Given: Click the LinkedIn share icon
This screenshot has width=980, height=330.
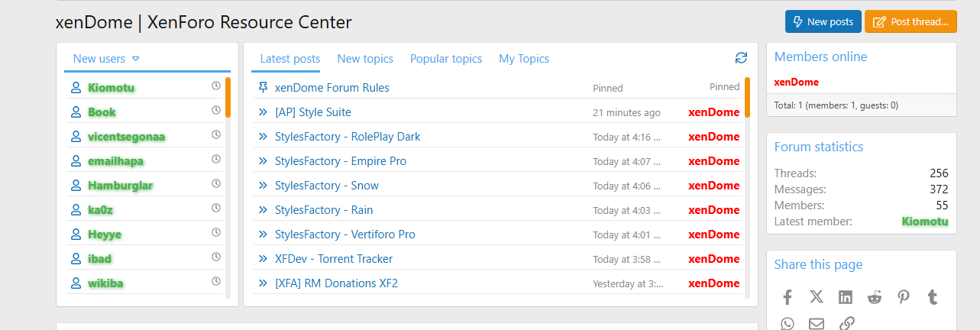Looking at the screenshot, I should tap(846, 297).
